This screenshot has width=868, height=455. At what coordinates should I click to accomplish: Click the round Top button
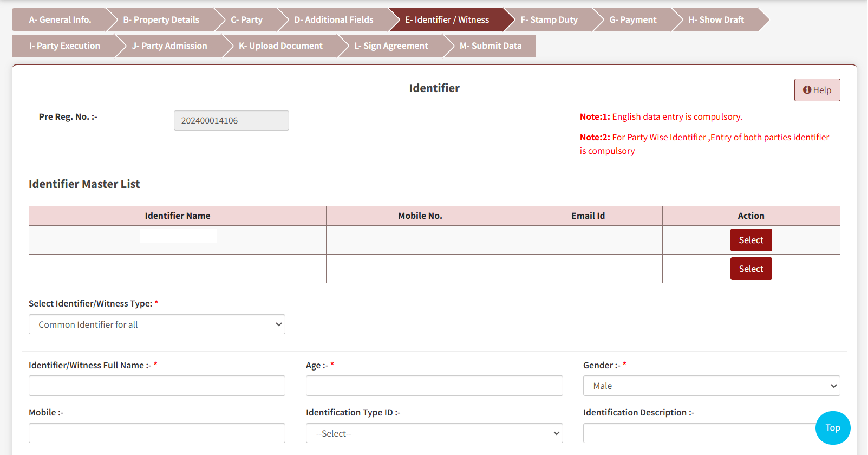[833, 428]
